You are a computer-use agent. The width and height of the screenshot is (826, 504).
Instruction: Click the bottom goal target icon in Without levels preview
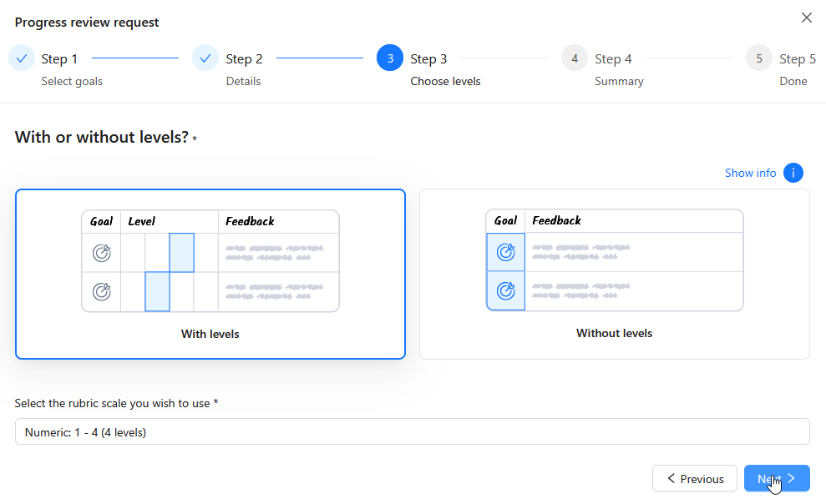505,291
